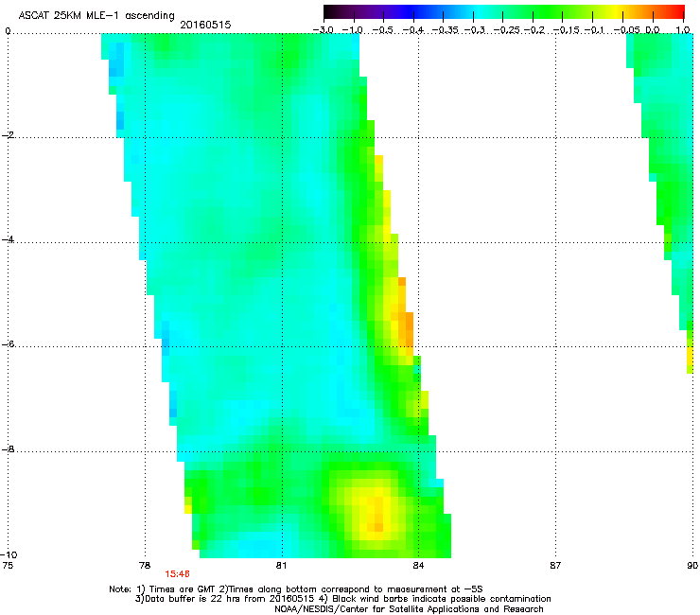Click the colorbar label -0.5
Image resolution: width=700 pixels, height=615 pixels.
click(x=382, y=30)
